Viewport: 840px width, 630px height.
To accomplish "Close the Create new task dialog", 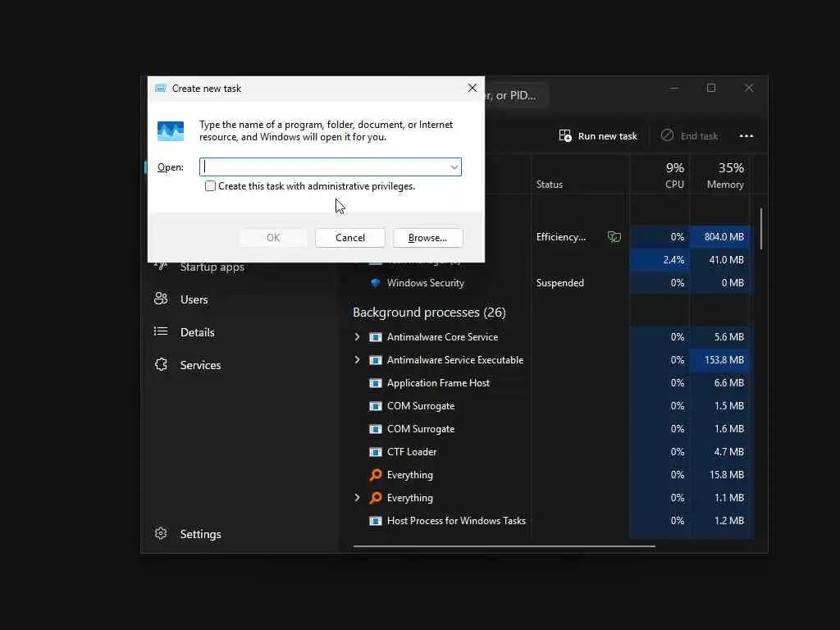I will (472, 88).
